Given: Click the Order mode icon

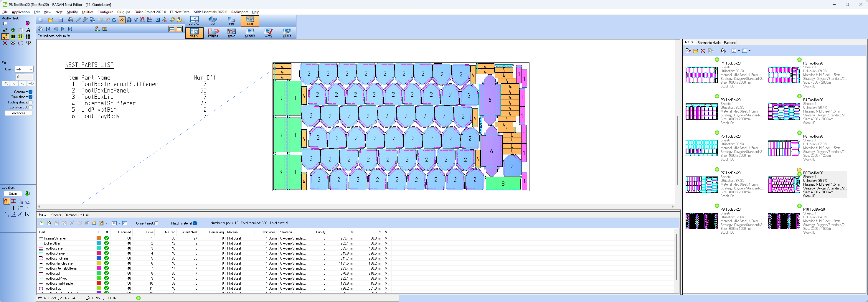Looking at the screenshot, I should (232, 33).
